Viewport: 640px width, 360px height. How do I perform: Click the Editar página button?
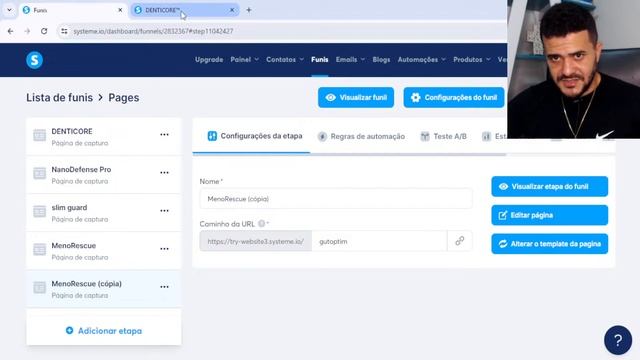[549, 215]
